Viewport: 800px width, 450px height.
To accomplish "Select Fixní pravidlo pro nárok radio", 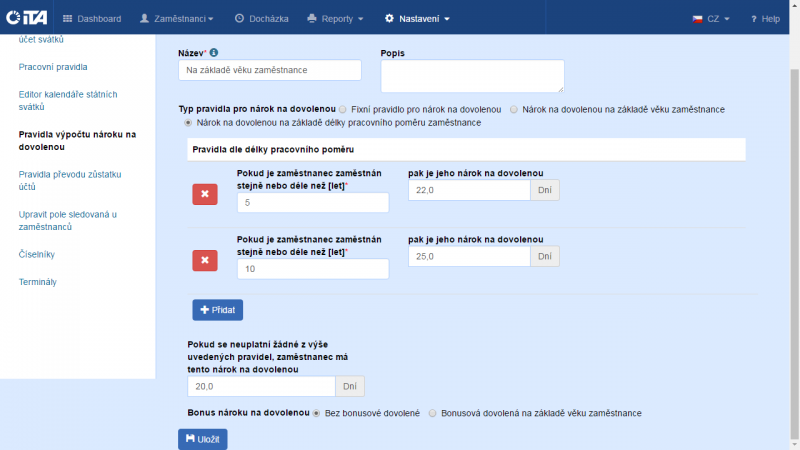I will (x=344, y=108).
